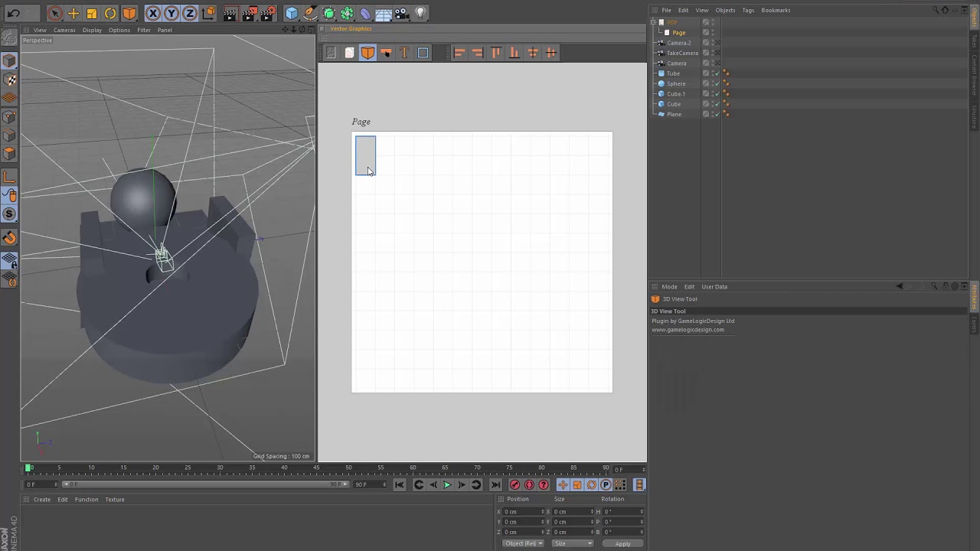Open material manager Create menu
This screenshot has width=980, height=551.
click(x=42, y=499)
